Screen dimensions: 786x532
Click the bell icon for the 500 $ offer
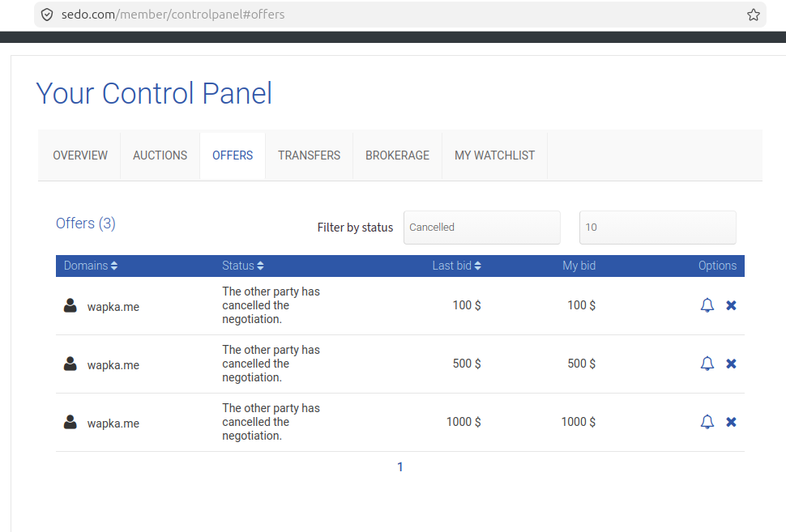[707, 364]
